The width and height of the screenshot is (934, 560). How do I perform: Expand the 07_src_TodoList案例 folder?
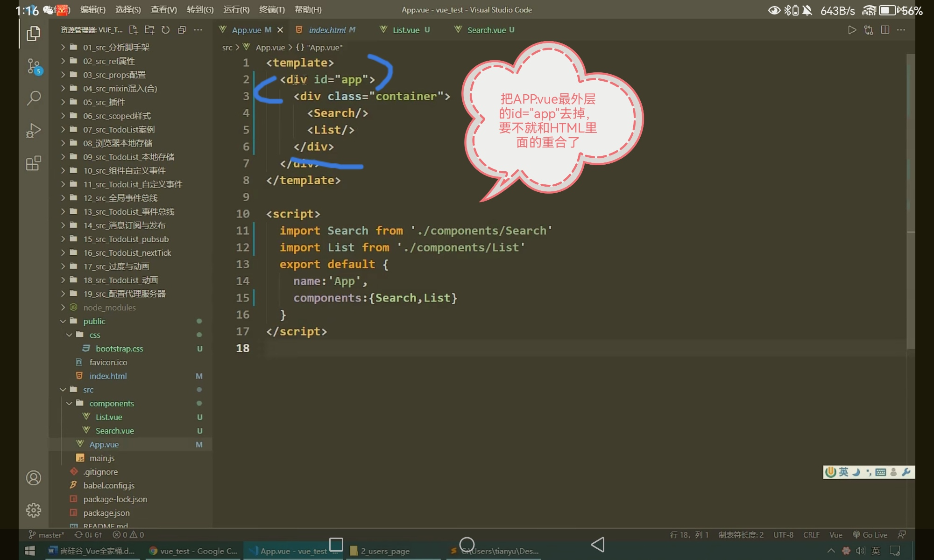(119, 129)
